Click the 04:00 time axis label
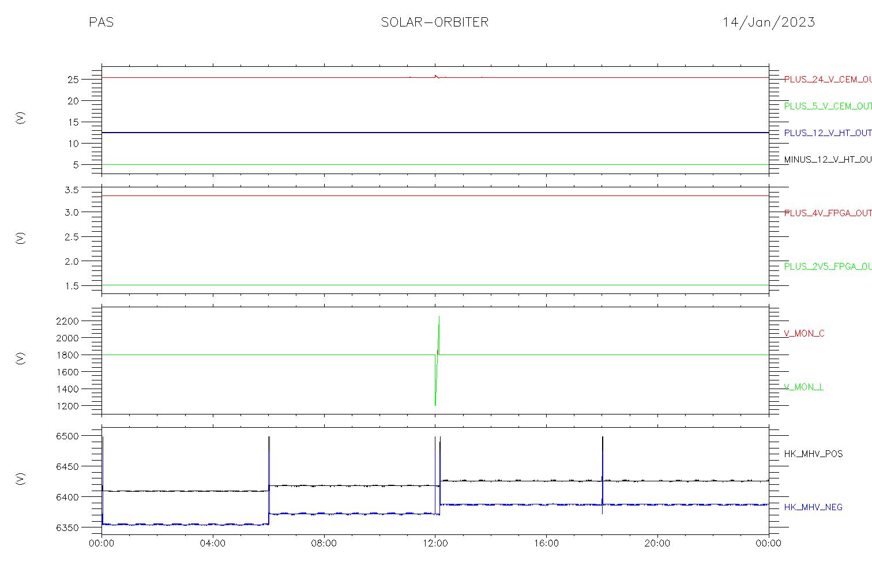Image resolution: width=872 pixels, height=588 pixels. 213,543
